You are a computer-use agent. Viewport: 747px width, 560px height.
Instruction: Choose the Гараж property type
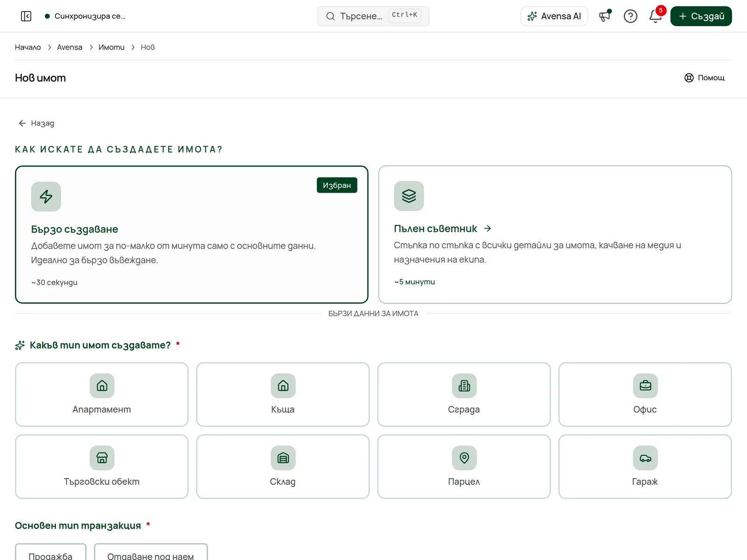point(645,467)
